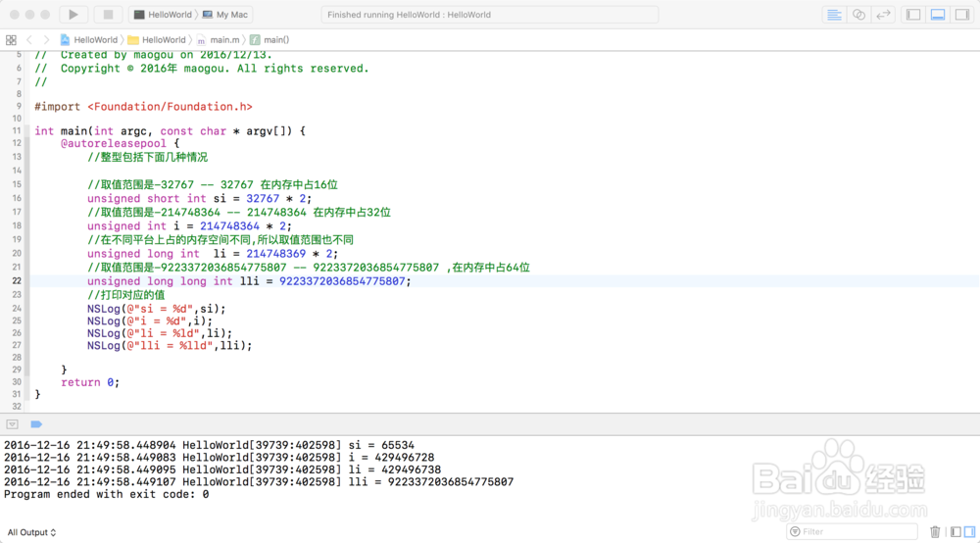Go back in editor history
Viewport: 980px width, 543px height.
coord(29,40)
